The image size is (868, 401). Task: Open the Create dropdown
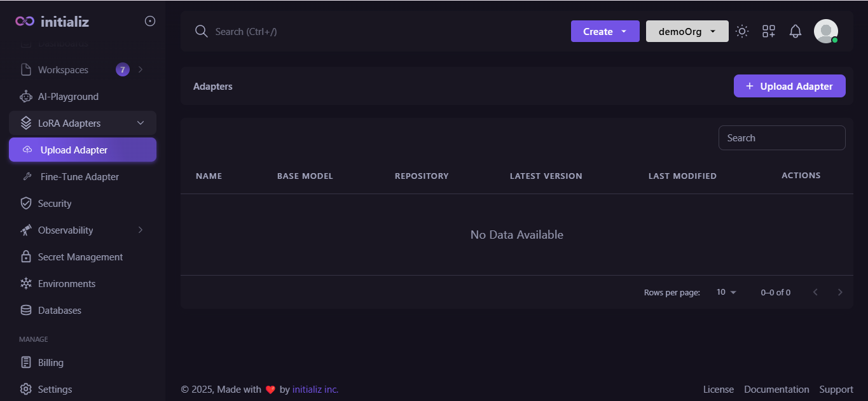(605, 31)
